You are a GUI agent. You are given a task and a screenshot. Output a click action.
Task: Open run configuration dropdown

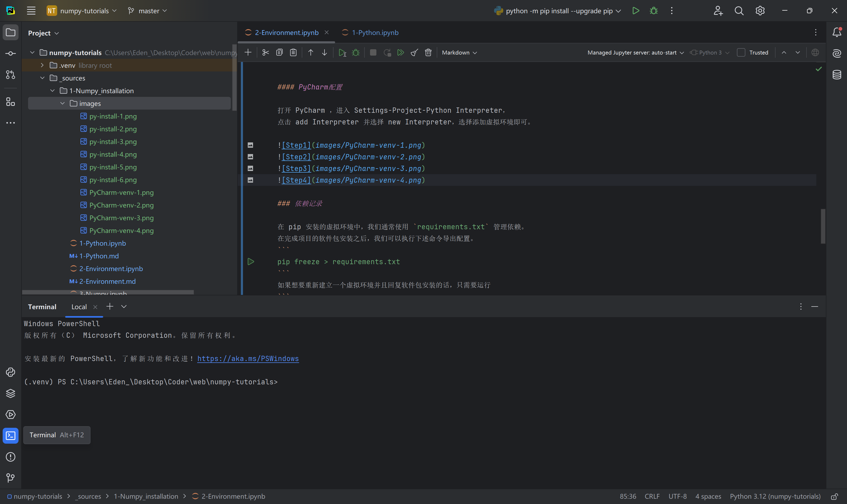pos(557,11)
